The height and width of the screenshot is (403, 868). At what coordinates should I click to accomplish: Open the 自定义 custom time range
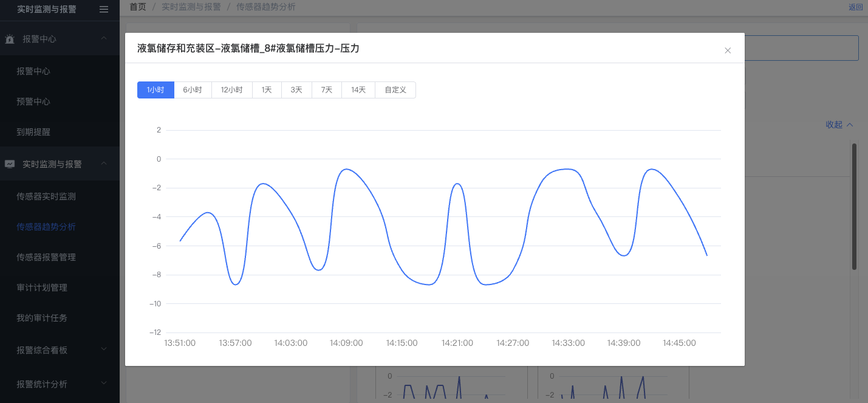[x=395, y=90]
